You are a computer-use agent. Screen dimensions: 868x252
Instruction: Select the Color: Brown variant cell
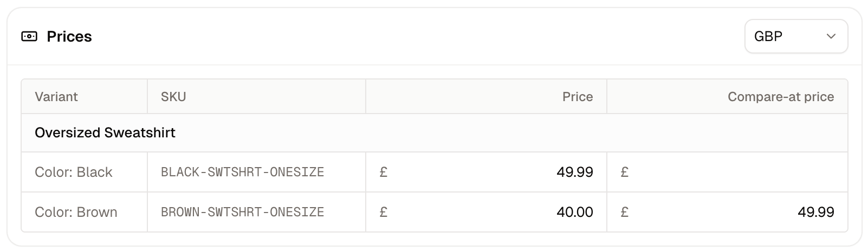84,212
